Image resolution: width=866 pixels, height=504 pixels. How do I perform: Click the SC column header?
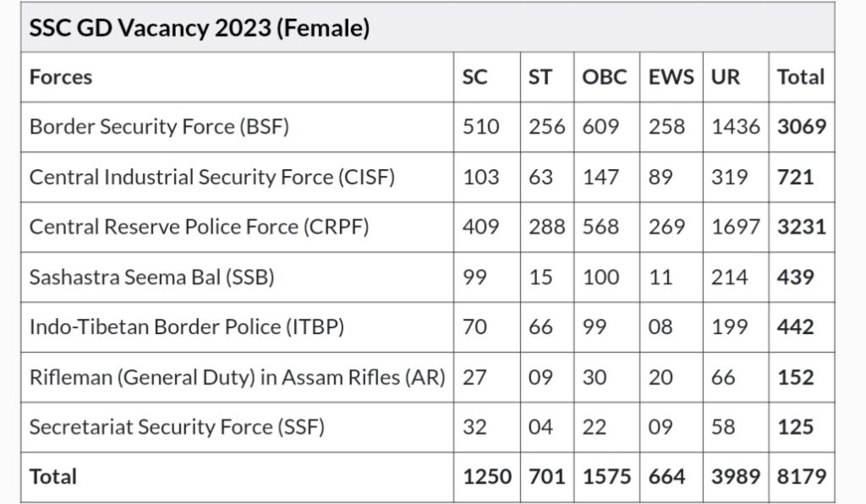(475, 77)
